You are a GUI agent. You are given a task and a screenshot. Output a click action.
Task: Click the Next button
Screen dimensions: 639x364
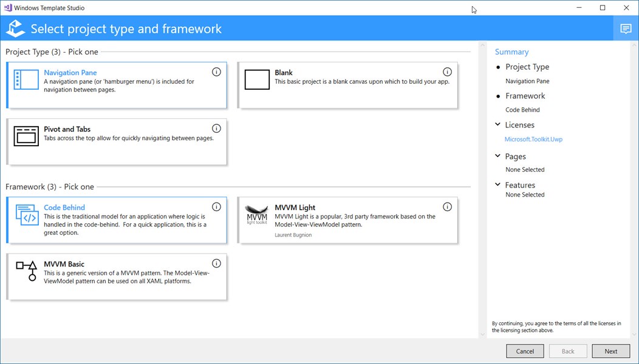pyautogui.click(x=611, y=351)
